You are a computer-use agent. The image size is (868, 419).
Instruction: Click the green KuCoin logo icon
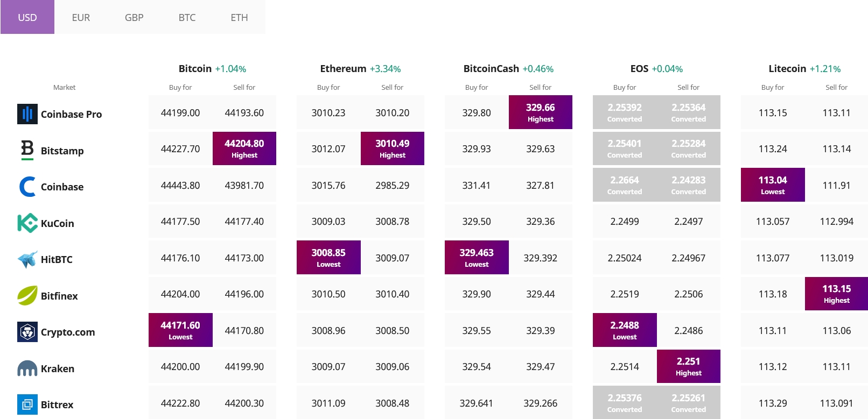(x=27, y=223)
